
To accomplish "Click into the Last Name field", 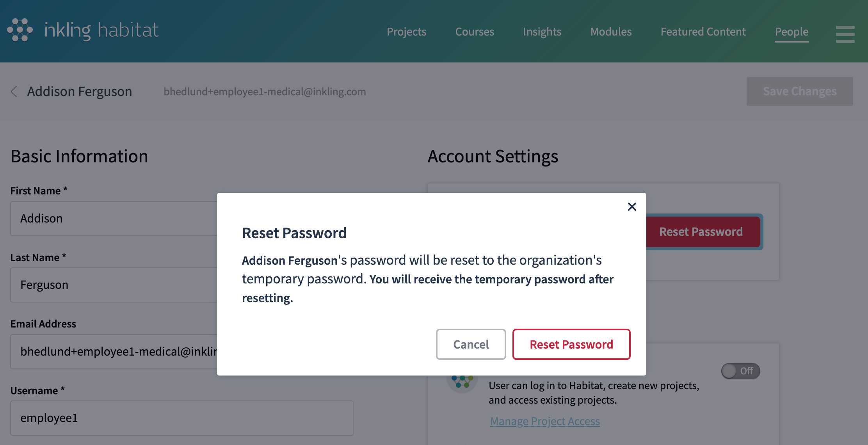I will click(x=113, y=285).
